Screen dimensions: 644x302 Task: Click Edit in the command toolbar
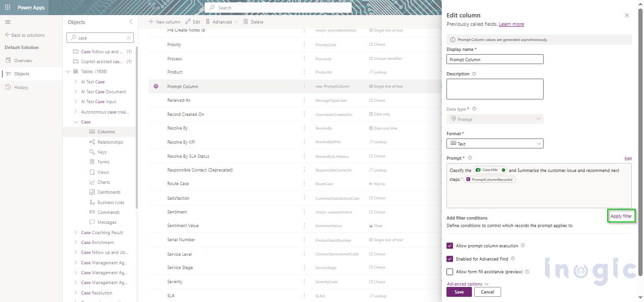coord(193,22)
